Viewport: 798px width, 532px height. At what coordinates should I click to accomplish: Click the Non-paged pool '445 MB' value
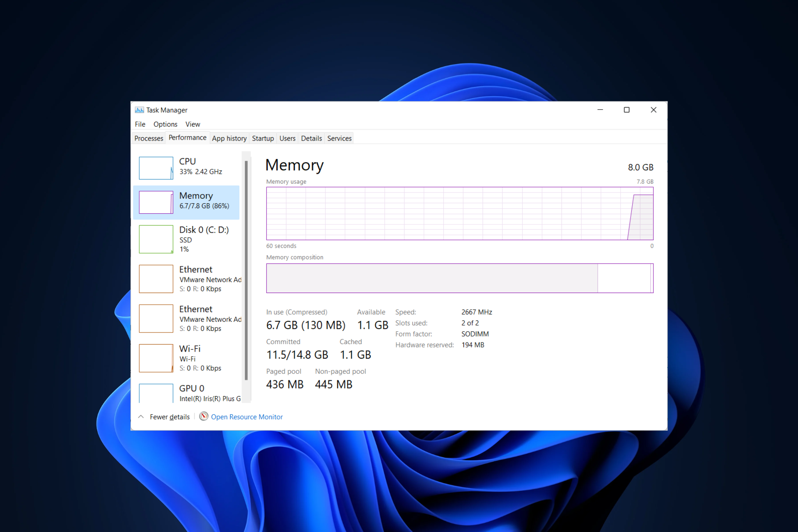click(334, 384)
